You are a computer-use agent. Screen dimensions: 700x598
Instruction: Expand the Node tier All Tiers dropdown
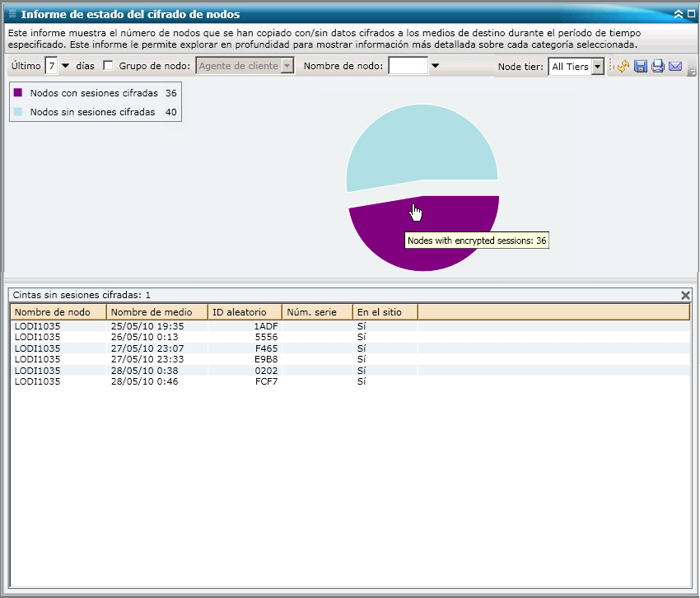(x=598, y=67)
